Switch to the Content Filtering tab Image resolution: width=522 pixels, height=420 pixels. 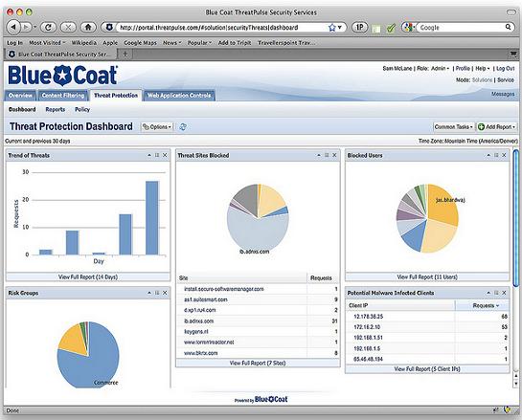click(63, 96)
